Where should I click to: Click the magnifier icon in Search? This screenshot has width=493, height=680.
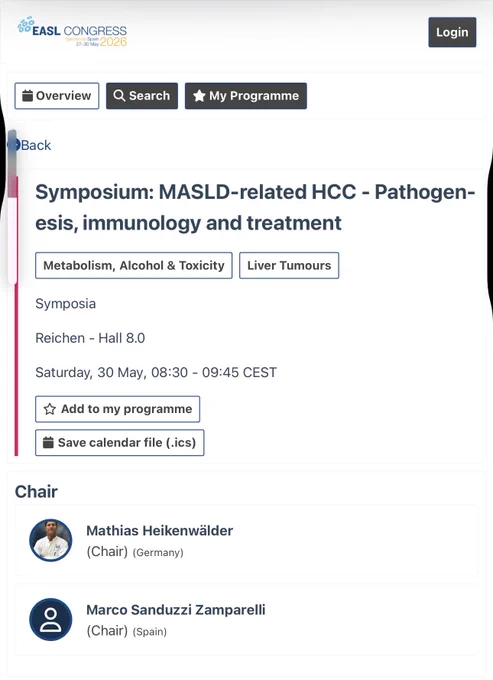(x=119, y=96)
